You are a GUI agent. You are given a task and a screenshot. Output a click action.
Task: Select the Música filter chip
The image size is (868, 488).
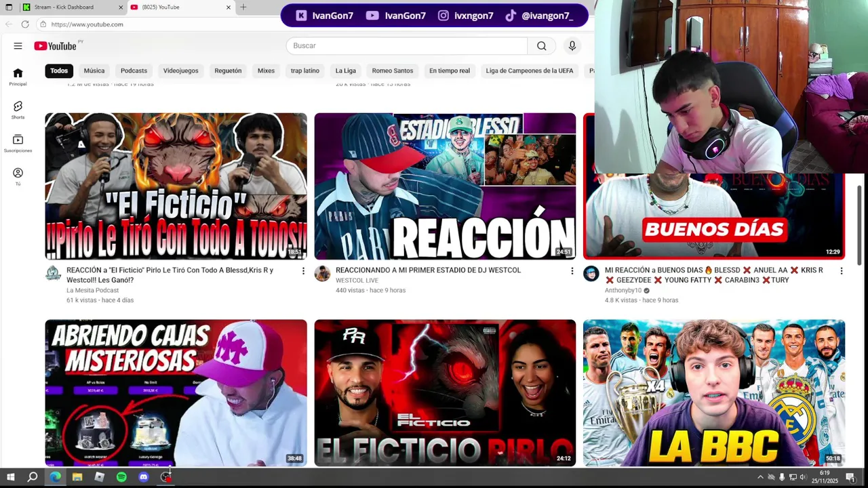(x=94, y=70)
